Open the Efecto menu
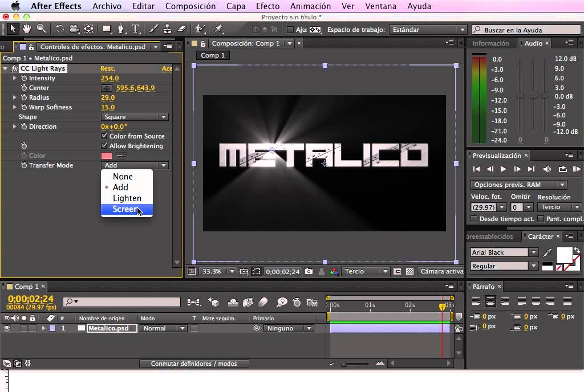This screenshot has width=584, height=392. tap(267, 6)
